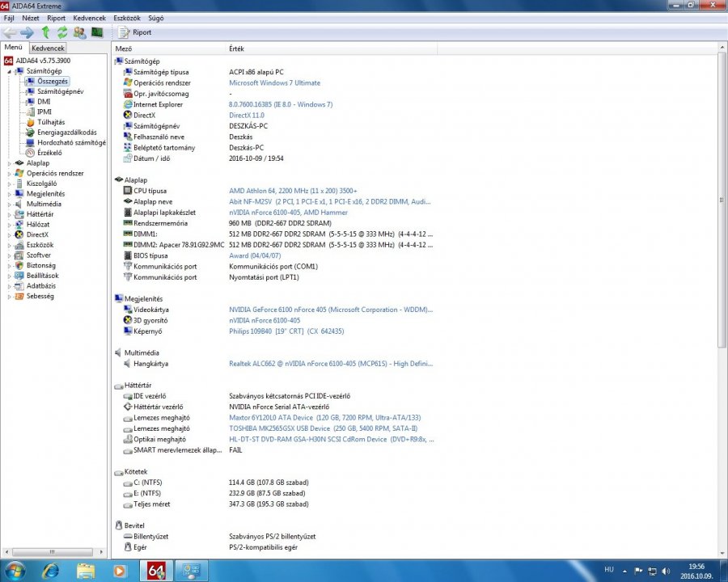This screenshot has width=728, height=582.
Task: Expand the Multimédia tree node
Action: click(9, 205)
